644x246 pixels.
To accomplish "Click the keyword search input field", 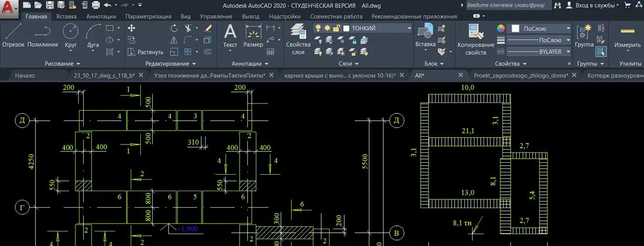I will (x=508, y=5).
